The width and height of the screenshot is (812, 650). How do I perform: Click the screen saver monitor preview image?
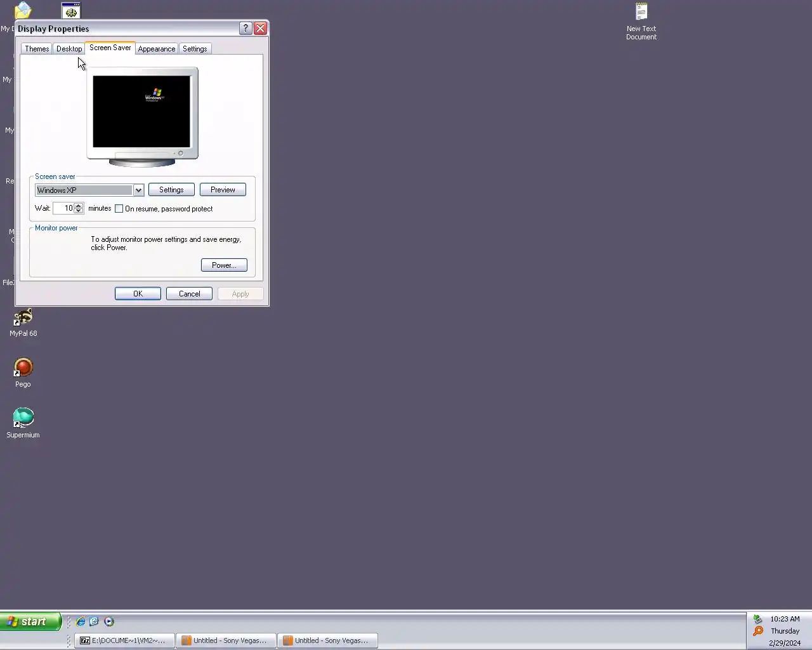[142, 117]
